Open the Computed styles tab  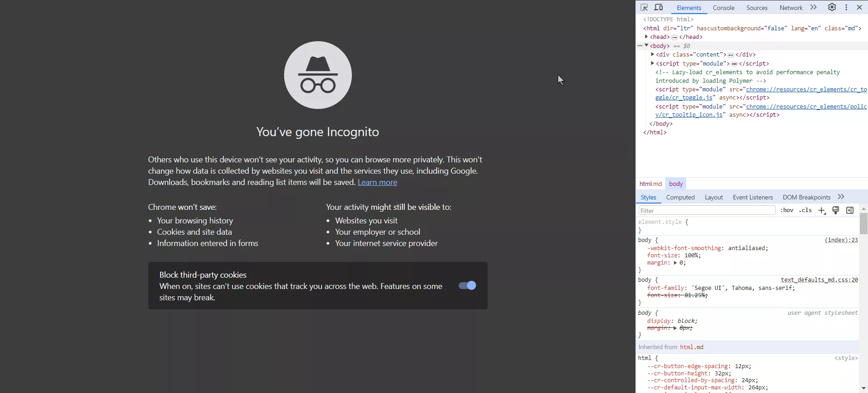[680, 197]
